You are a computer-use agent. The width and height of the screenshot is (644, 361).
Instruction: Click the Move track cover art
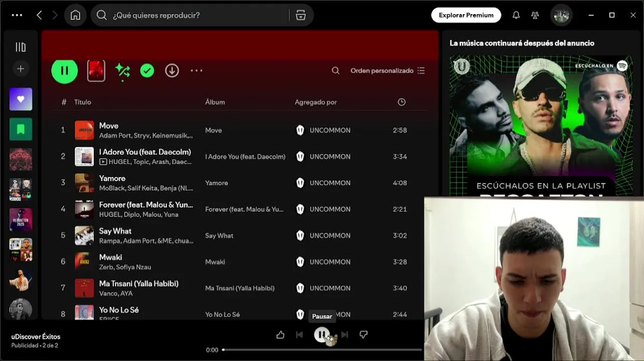tap(84, 130)
